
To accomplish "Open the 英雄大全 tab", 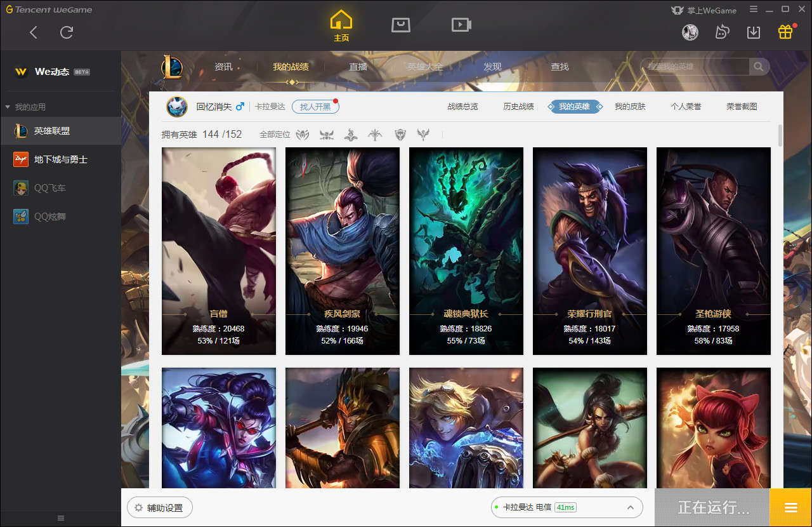I will pos(425,67).
